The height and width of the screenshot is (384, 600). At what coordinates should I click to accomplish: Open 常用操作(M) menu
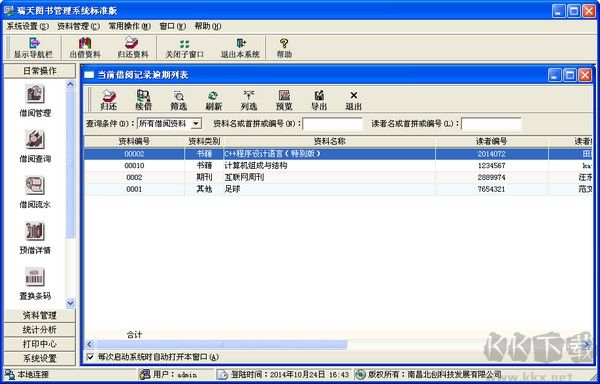tap(130, 26)
